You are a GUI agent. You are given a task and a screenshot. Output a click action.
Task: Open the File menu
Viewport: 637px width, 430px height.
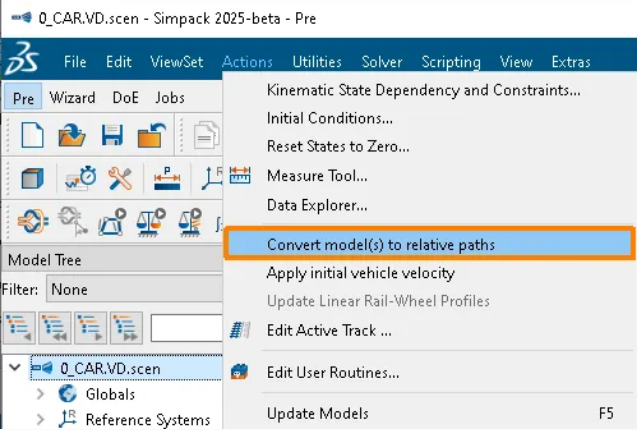click(75, 62)
